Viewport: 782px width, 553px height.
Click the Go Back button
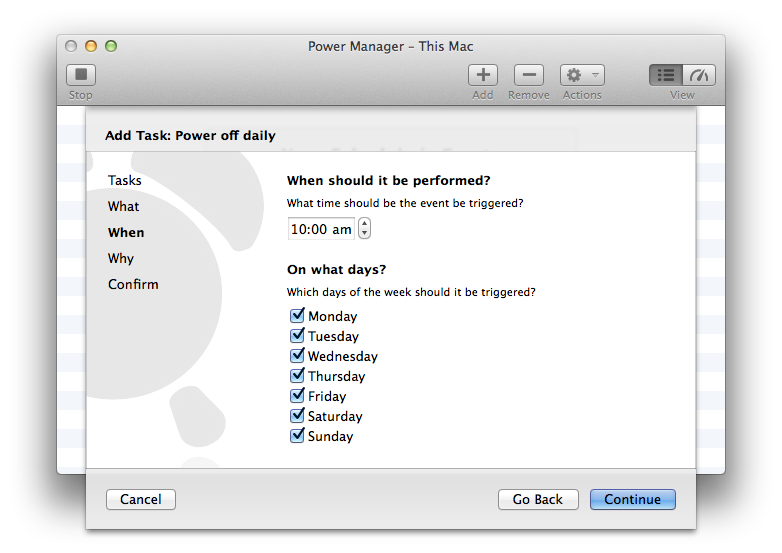coord(538,499)
